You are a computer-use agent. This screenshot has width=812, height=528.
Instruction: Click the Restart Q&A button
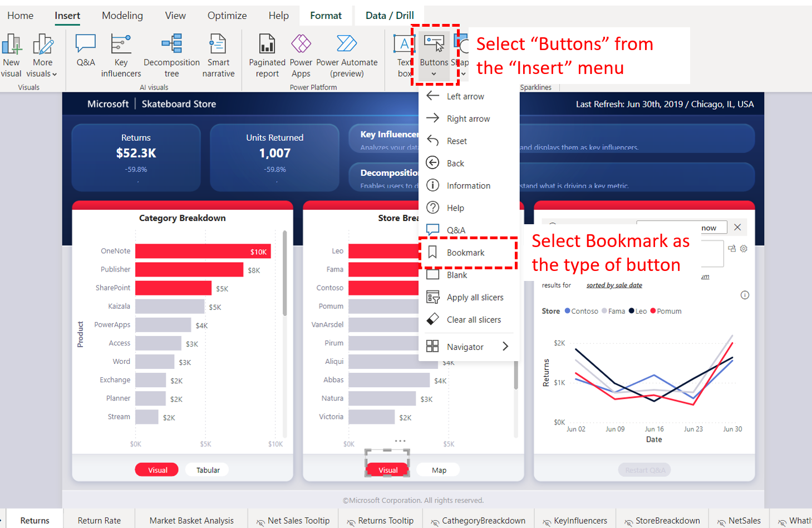tap(644, 470)
